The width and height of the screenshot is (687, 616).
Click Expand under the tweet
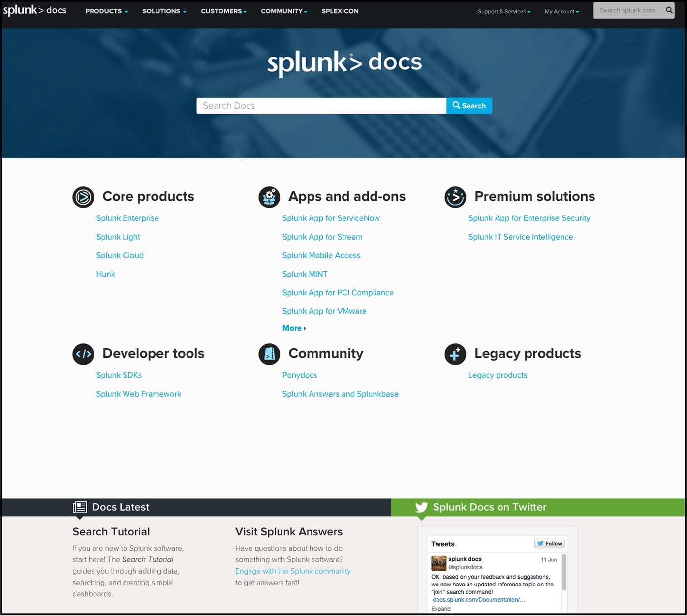click(441, 609)
